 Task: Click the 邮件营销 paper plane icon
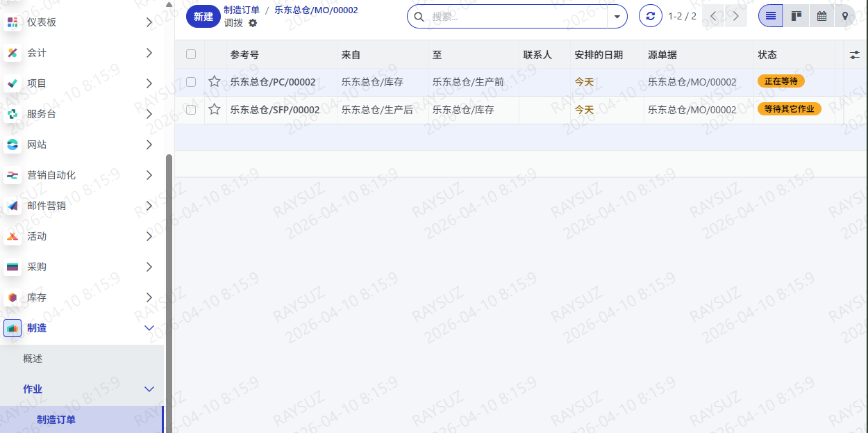coord(12,206)
